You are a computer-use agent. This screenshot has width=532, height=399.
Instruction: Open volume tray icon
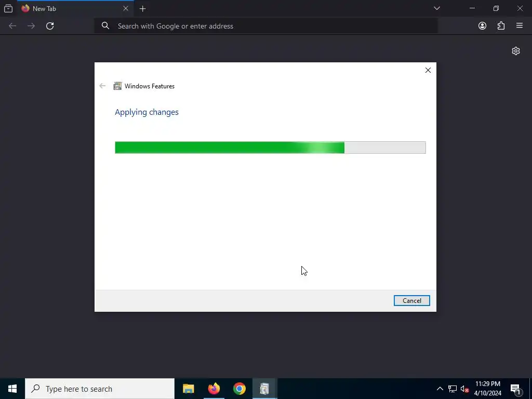point(464,389)
